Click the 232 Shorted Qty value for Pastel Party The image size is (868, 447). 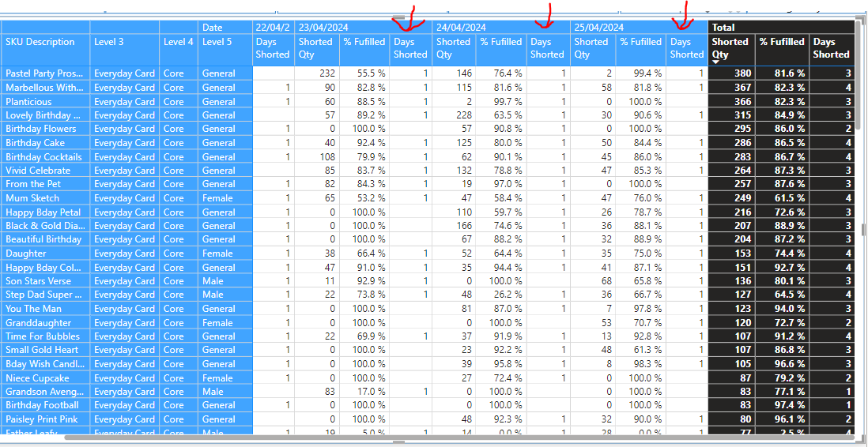[x=328, y=73]
